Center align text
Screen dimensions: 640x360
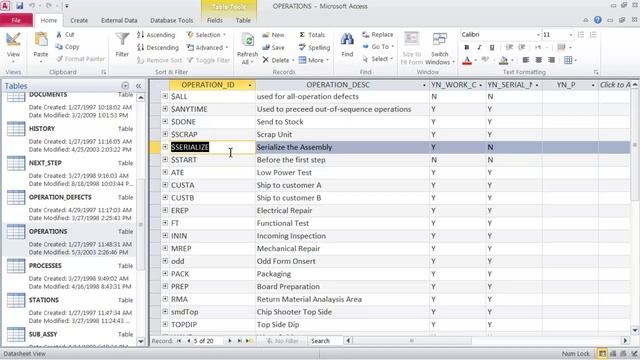point(538,60)
